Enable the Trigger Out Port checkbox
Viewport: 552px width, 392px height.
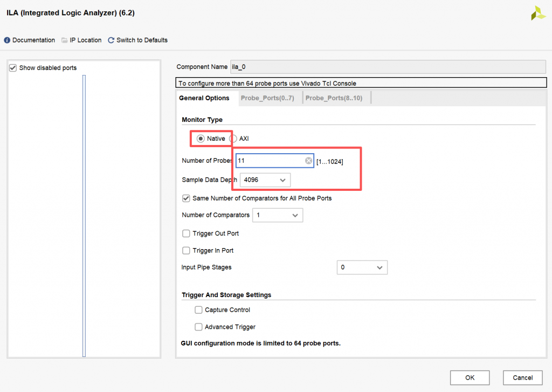(x=186, y=233)
